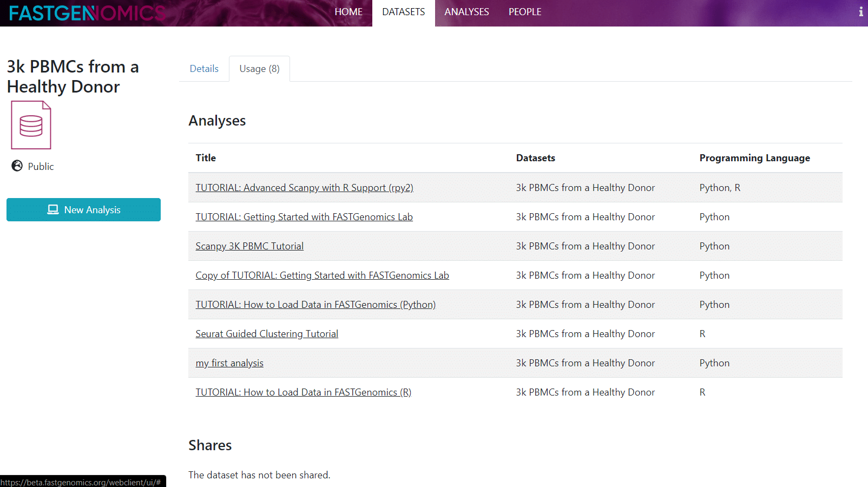Click the Programming Language column header

point(754,158)
